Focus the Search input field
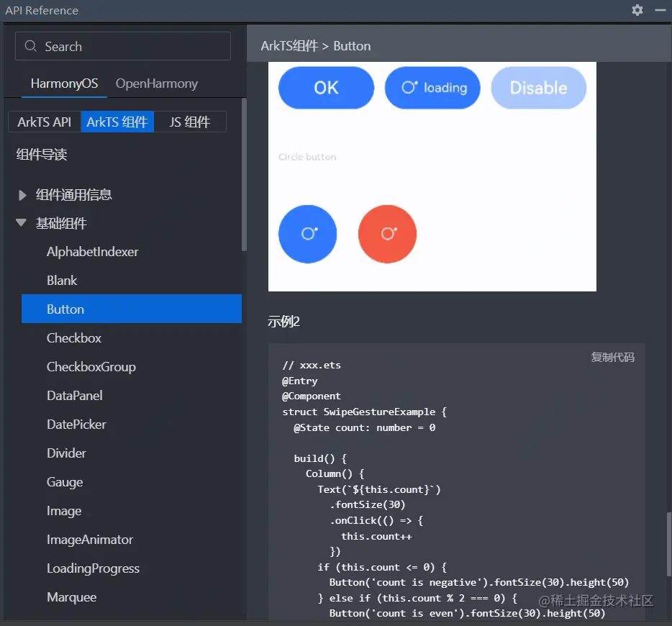The image size is (672, 626). point(123,46)
